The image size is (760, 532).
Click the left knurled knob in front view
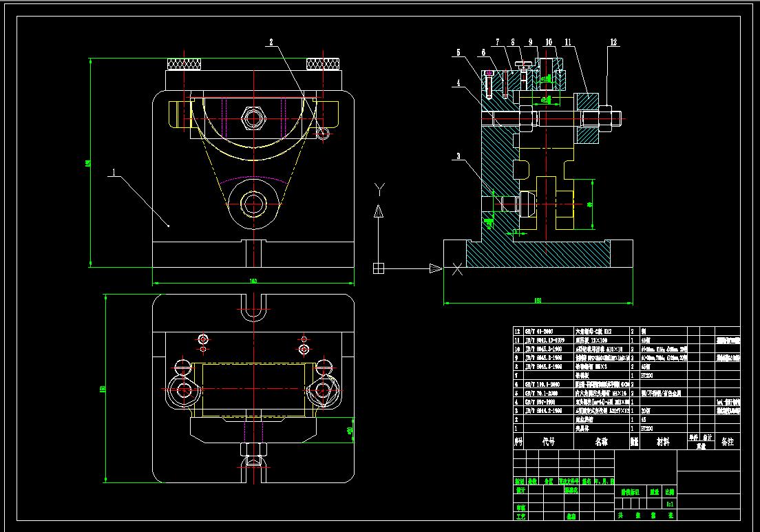[x=184, y=64]
